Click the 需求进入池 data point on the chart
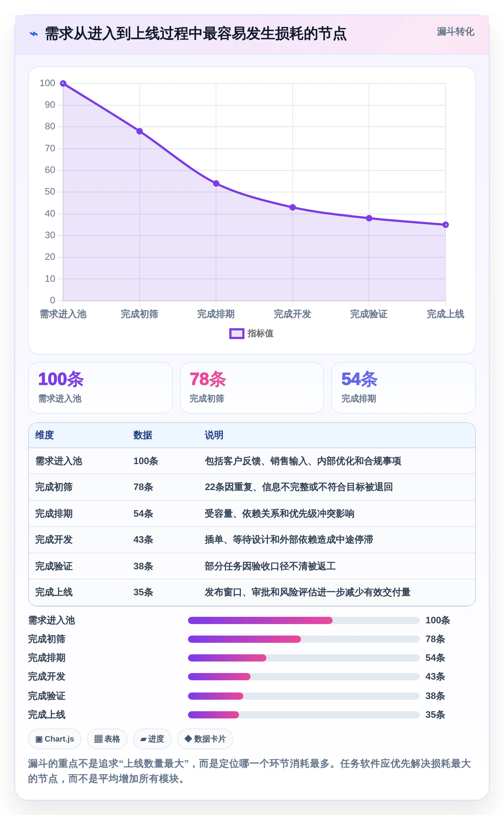 [x=63, y=84]
